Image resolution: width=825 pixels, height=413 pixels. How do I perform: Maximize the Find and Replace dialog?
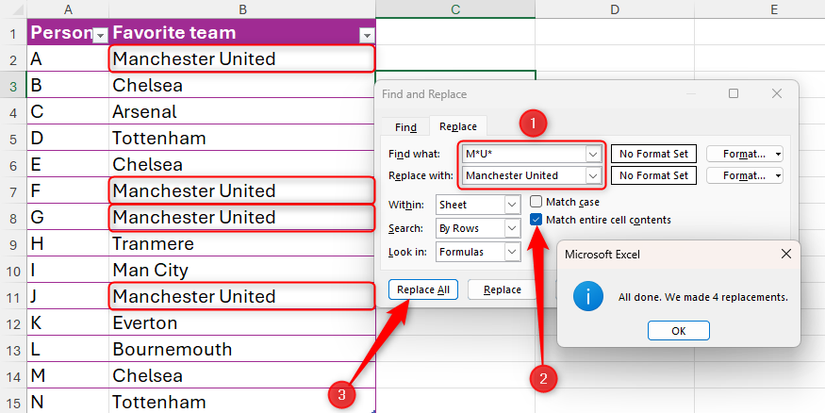[x=733, y=94]
